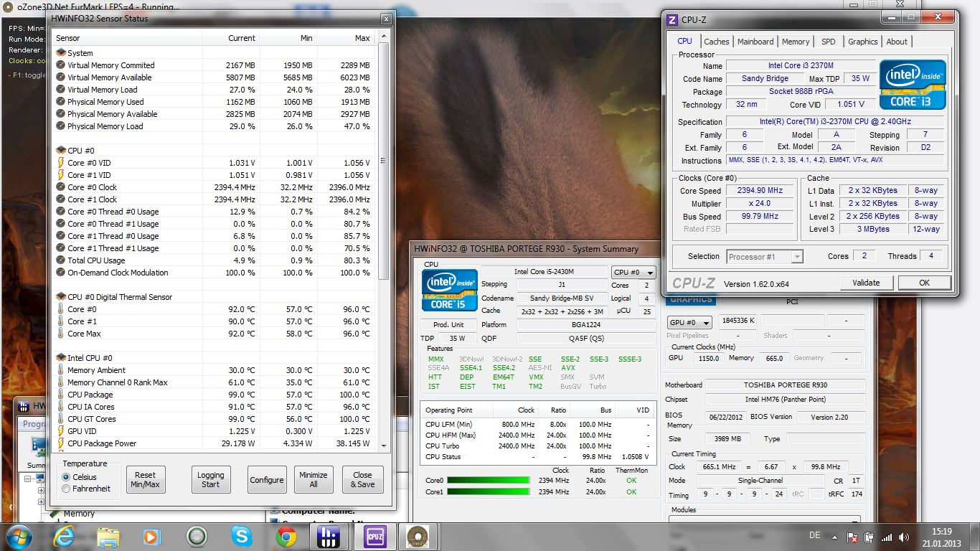The image size is (980, 551).
Task: Launch Google Chrome from the taskbar
Action: pos(286,537)
